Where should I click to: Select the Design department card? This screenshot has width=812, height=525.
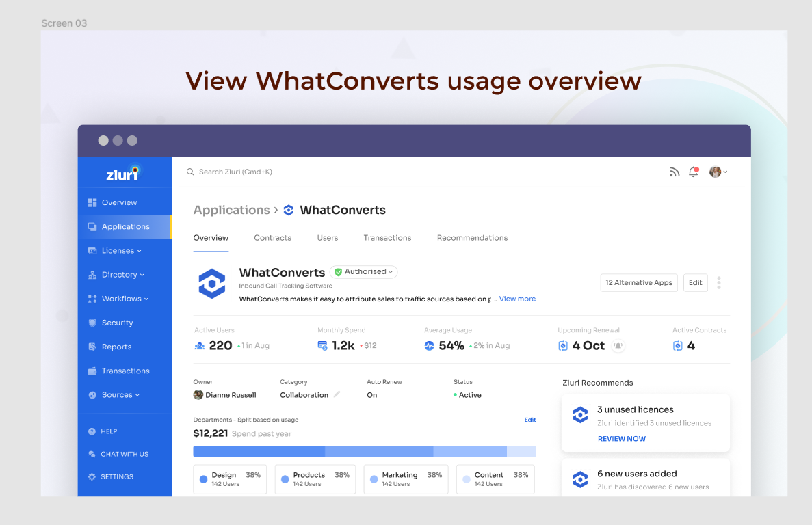[x=230, y=479]
